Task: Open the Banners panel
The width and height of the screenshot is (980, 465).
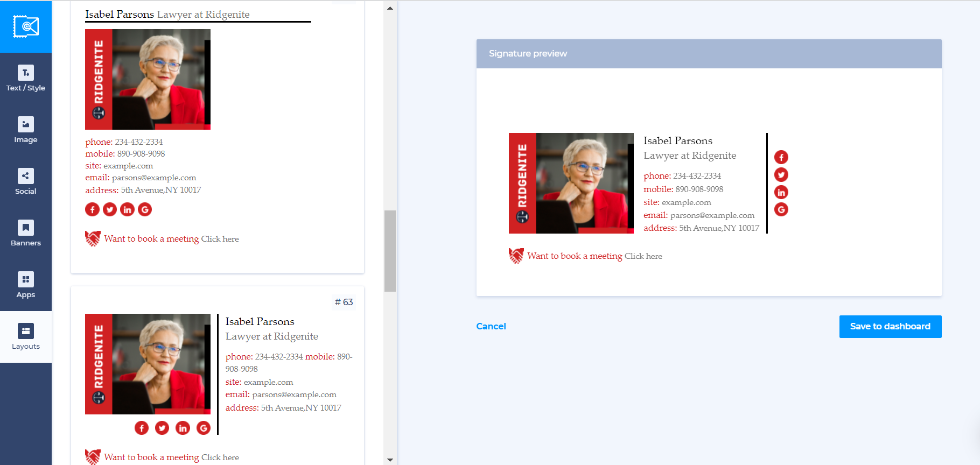Action: pyautogui.click(x=26, y=234)
